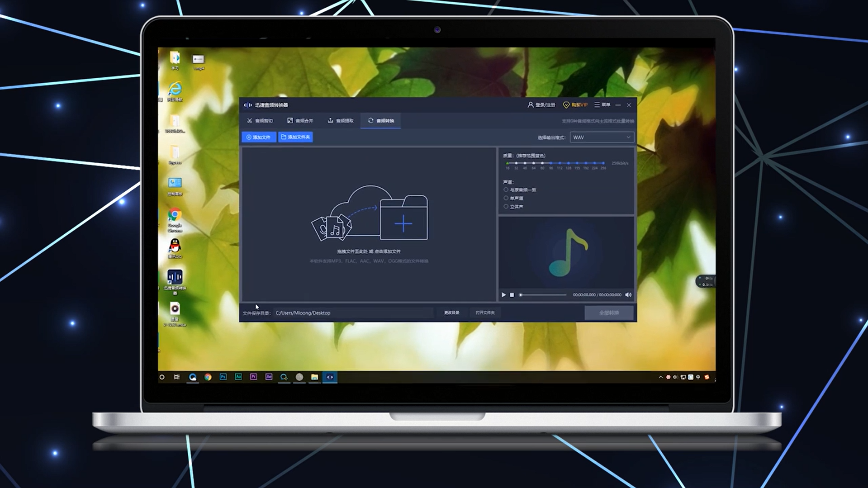The height and width of the screenshot is (488, 868).
Task: Click the output path field C:/Users/Mloong/Desktop
Action: (353, 313)
